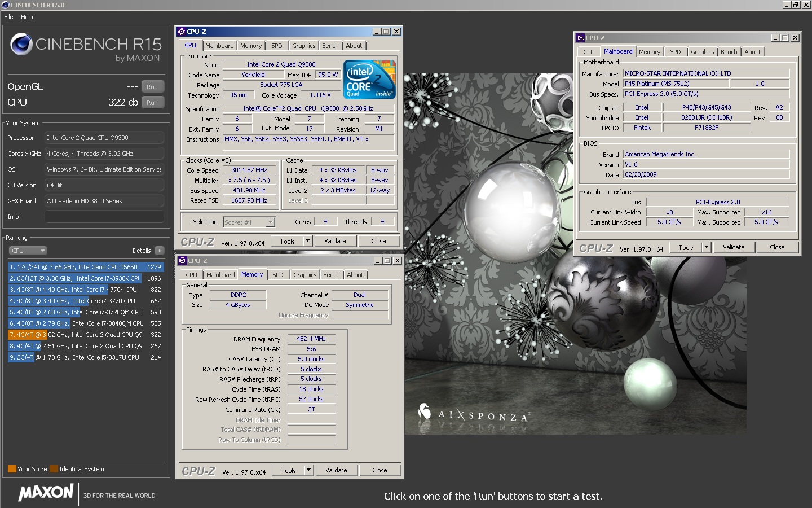Open Memory tab in Mainboard CPU-Z window
Viewport: 812px width, 508px height.
point(650,52)
